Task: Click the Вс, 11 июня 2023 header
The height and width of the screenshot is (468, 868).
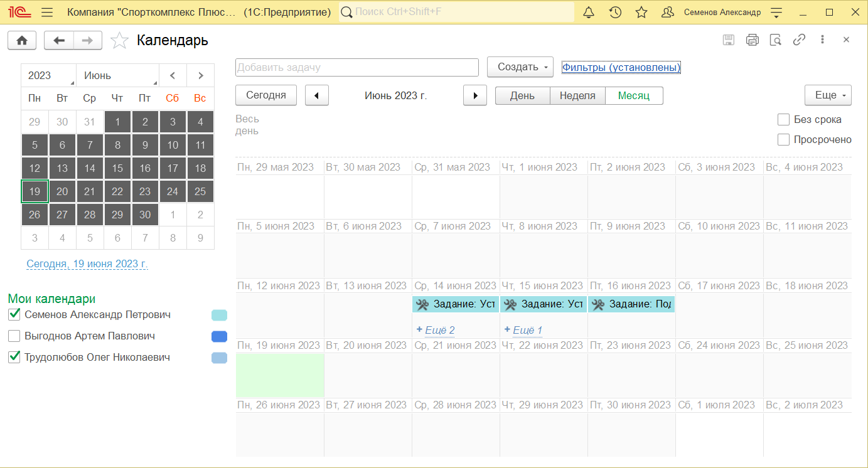Action: [x=806, y=226]
